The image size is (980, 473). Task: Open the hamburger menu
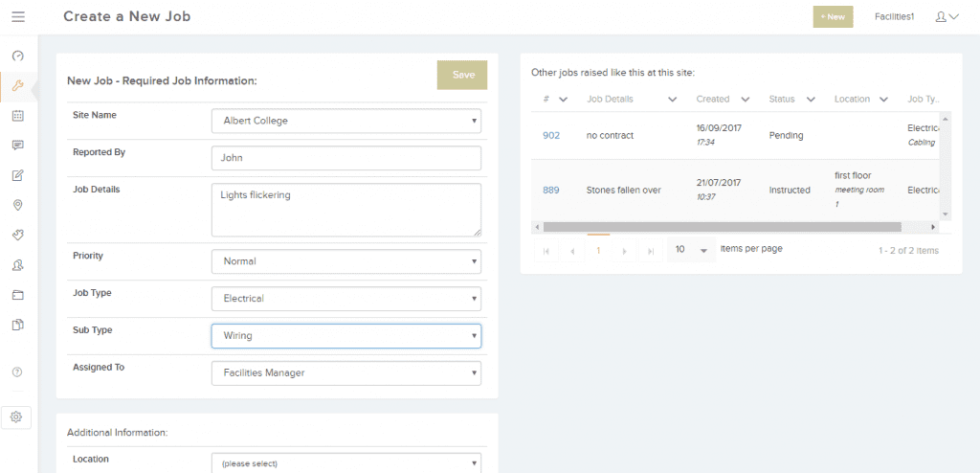click(18, 16)
